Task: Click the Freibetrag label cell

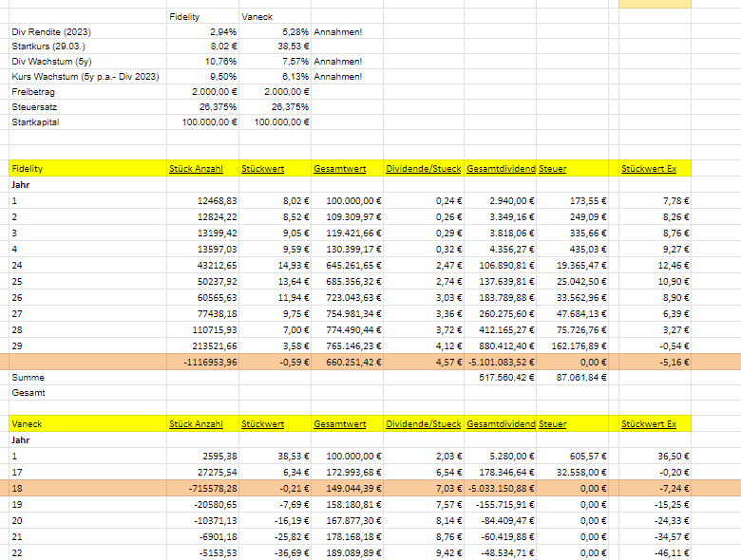Action: (x=32, y=91)
